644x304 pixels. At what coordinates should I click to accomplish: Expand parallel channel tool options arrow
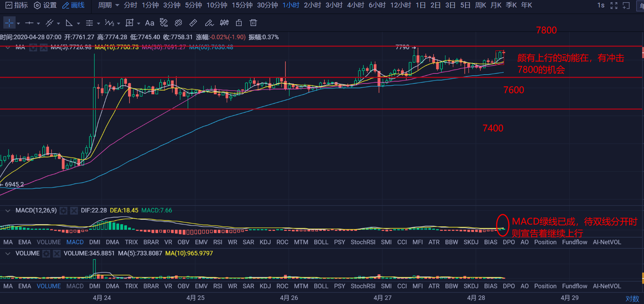click(x=58, y=23)
